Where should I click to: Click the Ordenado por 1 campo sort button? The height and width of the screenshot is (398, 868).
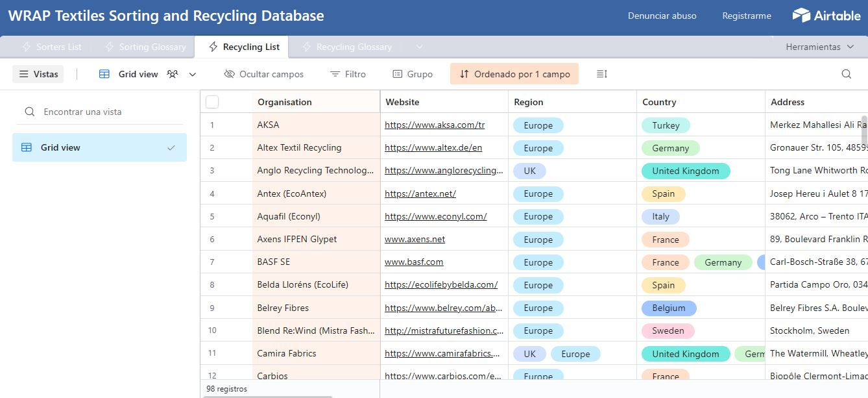514,74
